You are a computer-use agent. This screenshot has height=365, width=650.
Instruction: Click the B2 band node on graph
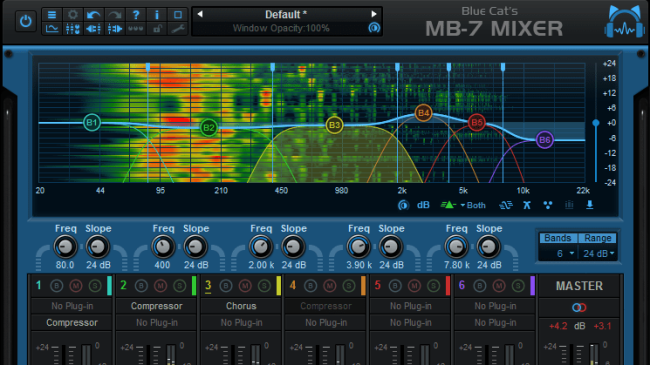coord(209,127)
